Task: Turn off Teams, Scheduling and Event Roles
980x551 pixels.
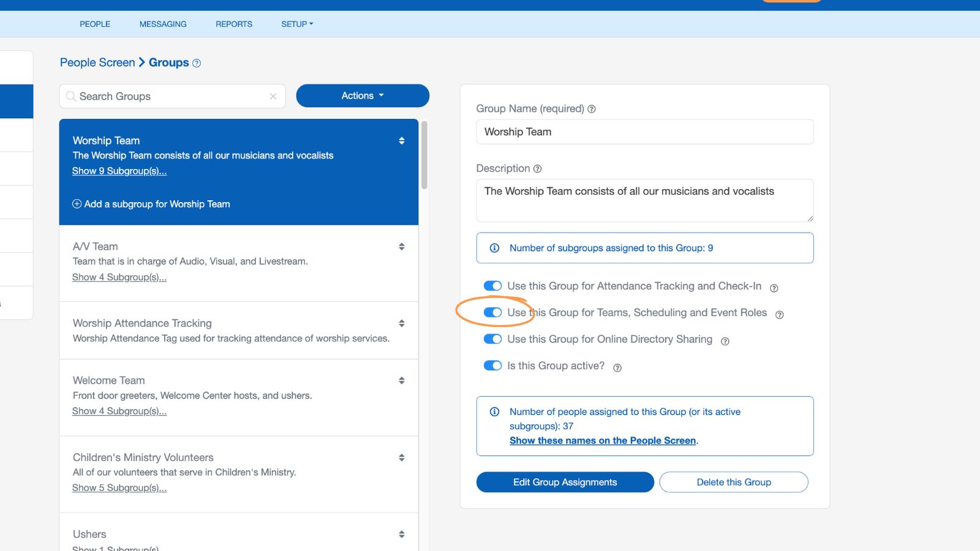Action: (x=492, y=312)
